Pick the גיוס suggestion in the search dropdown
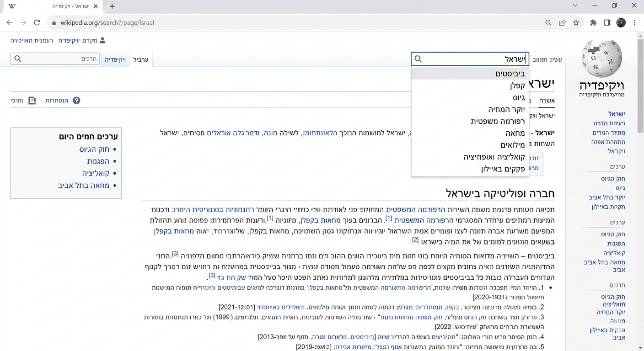Viewport: 644px width, 351px height. pyautogui.click(x=470, y=97)
